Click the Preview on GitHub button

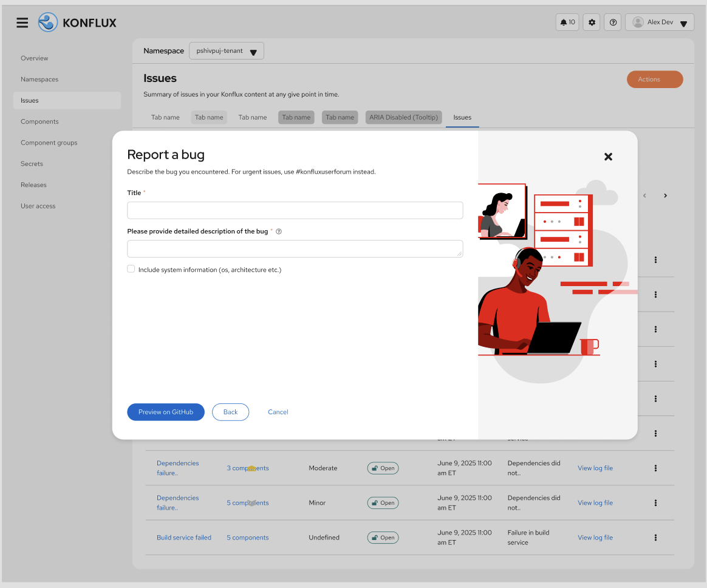click(x=165, y=412)
